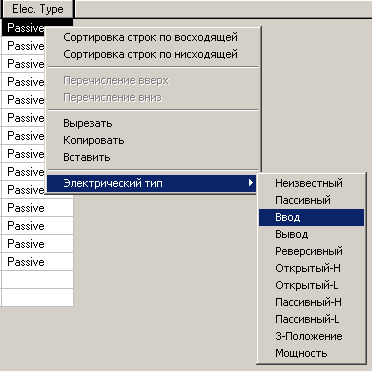Image resolution: width=372 pixels, height=371 pixels.
Task: Select the last Passive cell in the column
Action: [37, 262]
